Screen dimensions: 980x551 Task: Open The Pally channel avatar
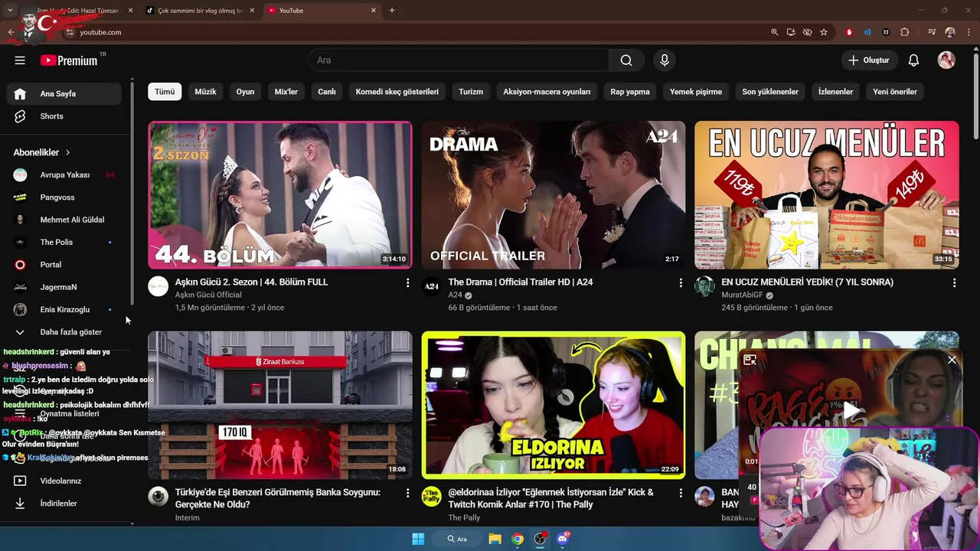point(432,497)
